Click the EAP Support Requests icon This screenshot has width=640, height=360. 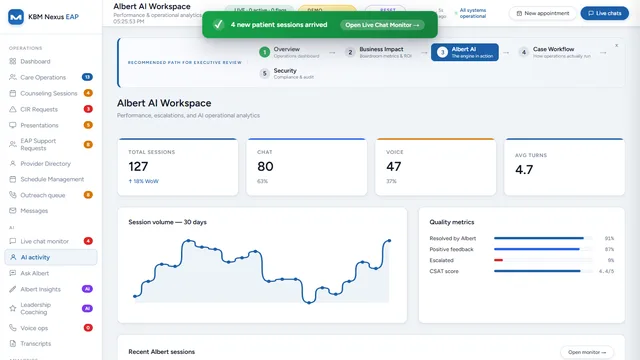pos(13,144)
